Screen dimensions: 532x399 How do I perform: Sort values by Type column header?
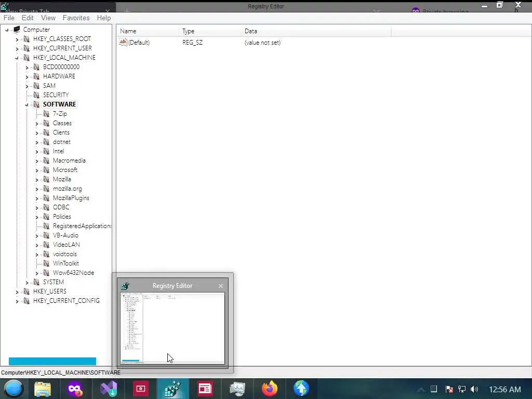(x=210, y=31)
